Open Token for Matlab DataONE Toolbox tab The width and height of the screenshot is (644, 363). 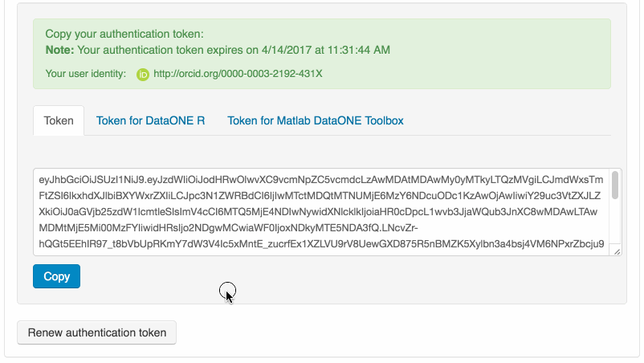click(315, 120)
